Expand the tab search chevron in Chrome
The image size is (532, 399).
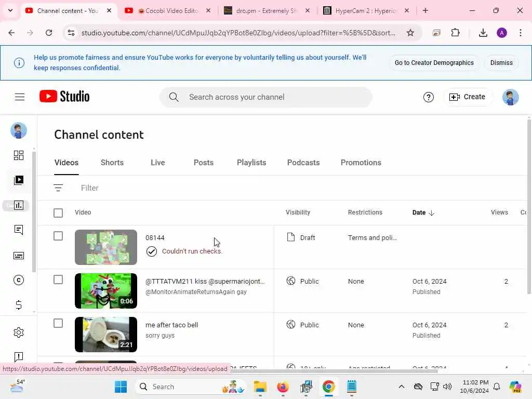click(10, 10)
